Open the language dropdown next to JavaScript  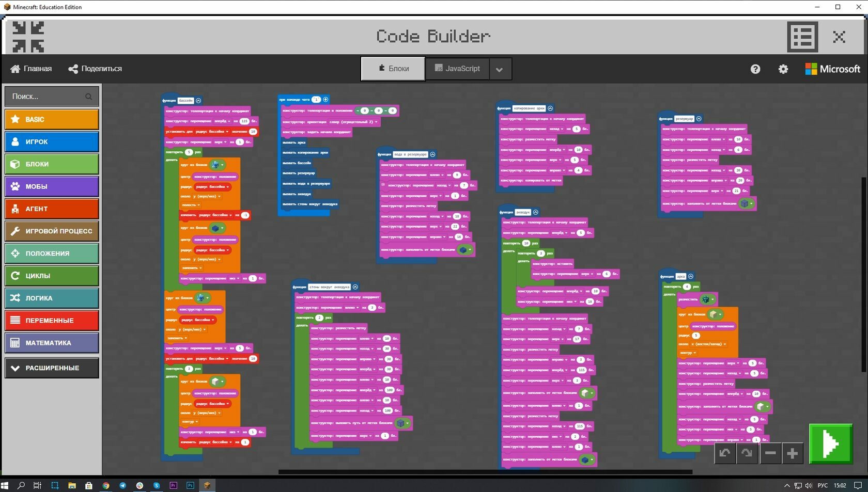[x=500, y=69]
